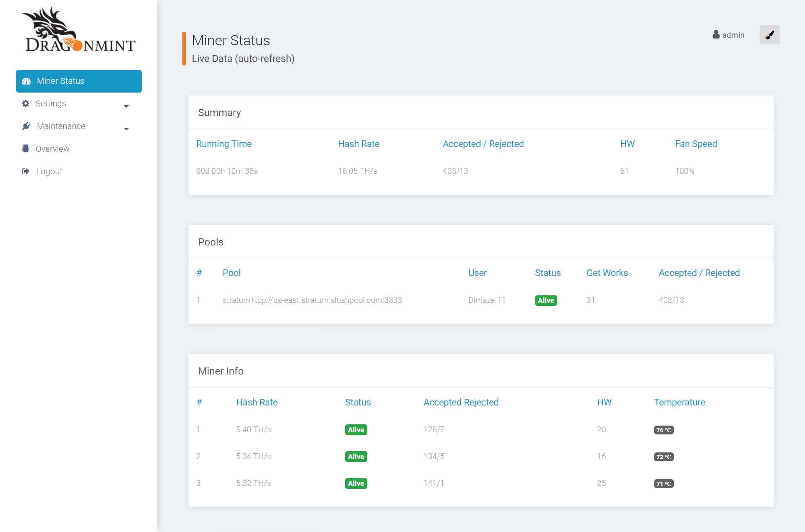The width and height of the screenshot is (805, 532).
Task: Expand the Maintenance dropdown arrow
Action: pos(126,129)
